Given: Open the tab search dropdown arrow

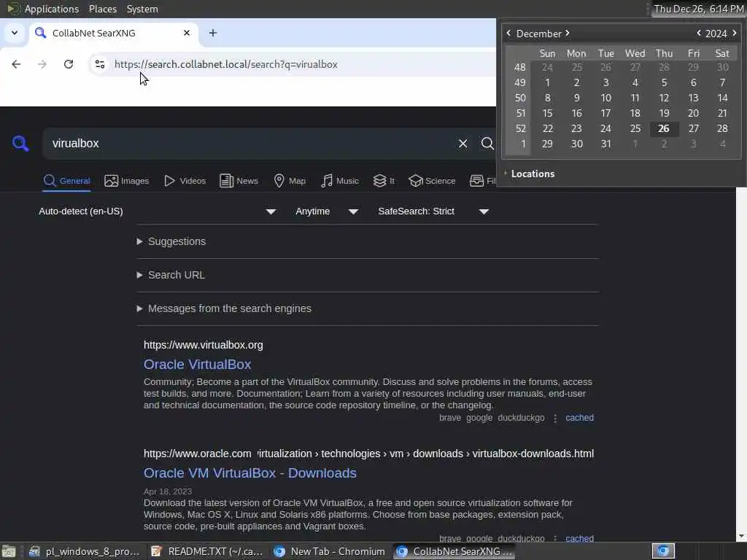Looking at the screenshot, I should (15, 33).
